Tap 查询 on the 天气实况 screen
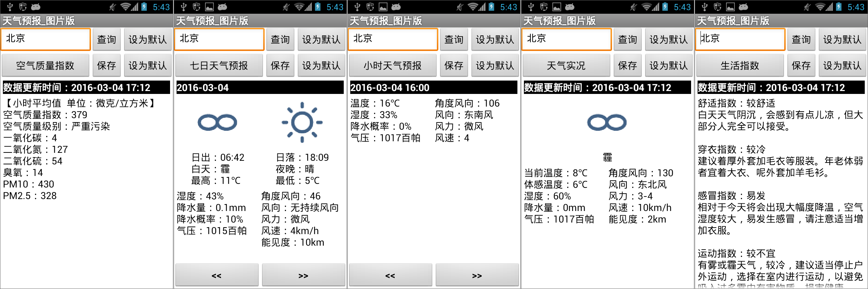The height and width of the screenshot is (289, 868). (628, 39)
